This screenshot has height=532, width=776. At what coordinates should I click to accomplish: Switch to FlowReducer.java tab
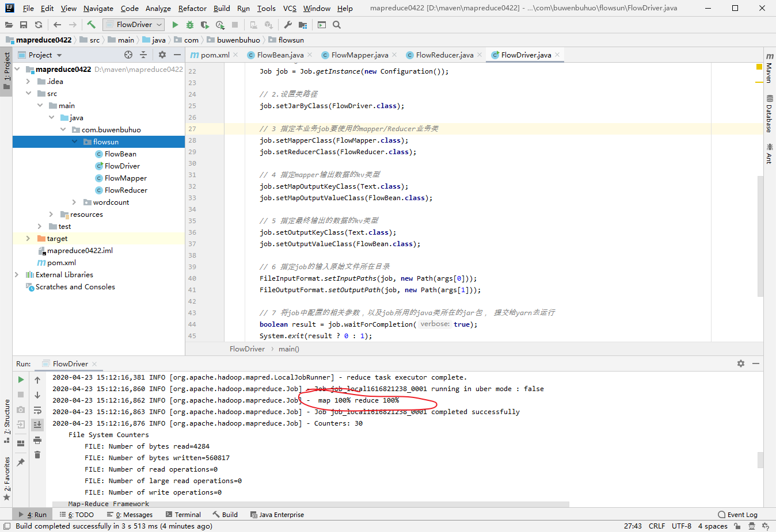point(444,55)
